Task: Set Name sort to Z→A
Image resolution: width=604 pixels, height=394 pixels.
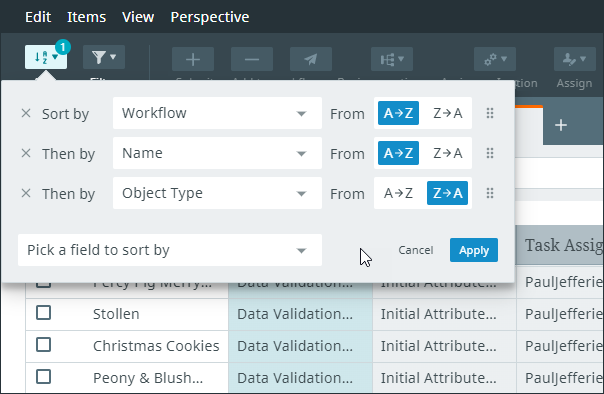Action: click(447, 153)
